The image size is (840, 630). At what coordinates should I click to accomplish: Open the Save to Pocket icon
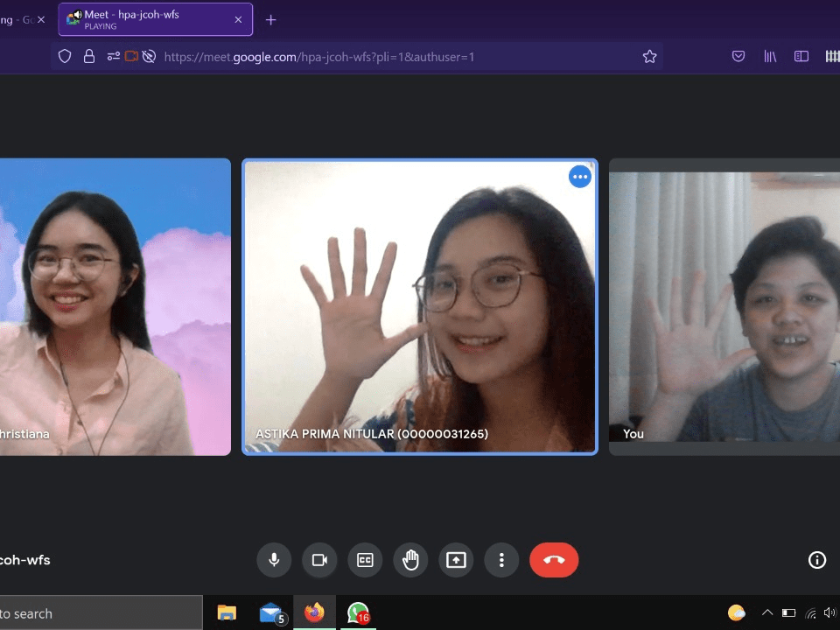738,57
